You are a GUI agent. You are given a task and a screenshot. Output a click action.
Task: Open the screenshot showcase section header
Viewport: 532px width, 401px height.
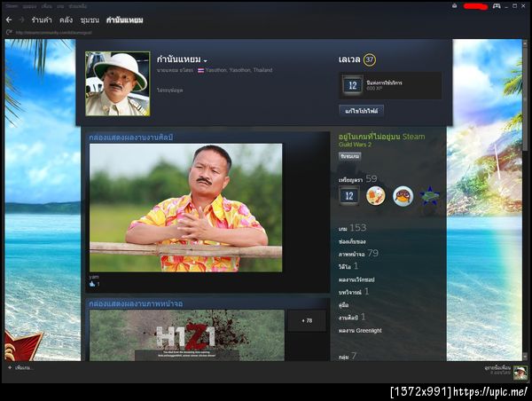coord(136,303)
